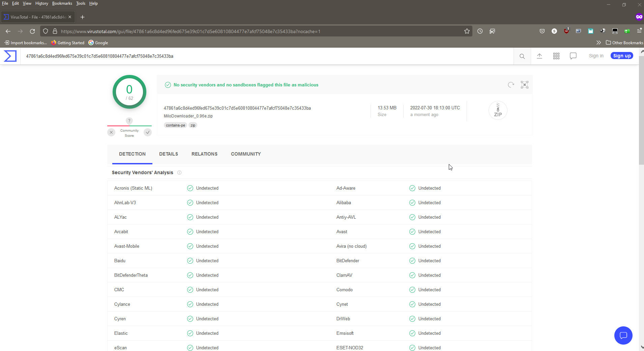
Task: Open the File menu
Action: tap(5, 3)
